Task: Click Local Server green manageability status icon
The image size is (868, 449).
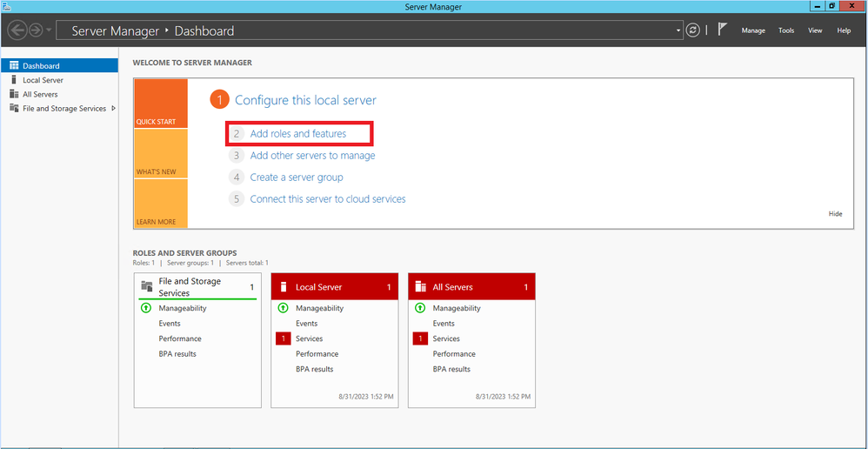Action: click(x=283, y=308)
